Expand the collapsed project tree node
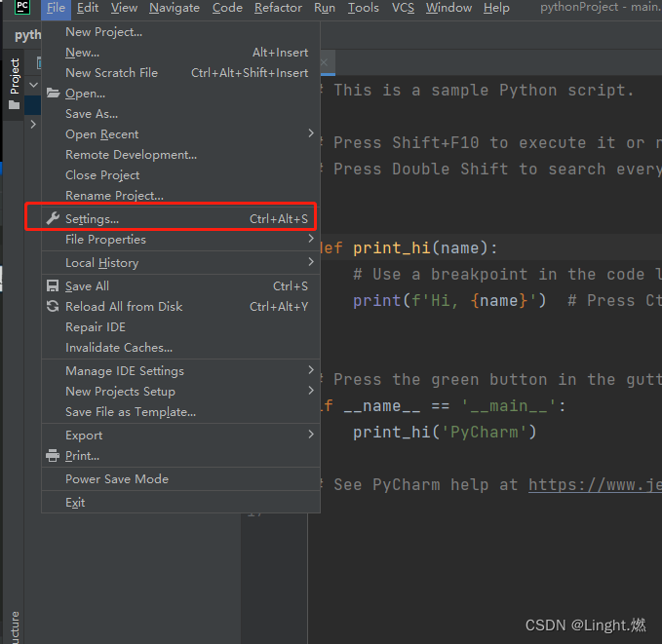 33,124
